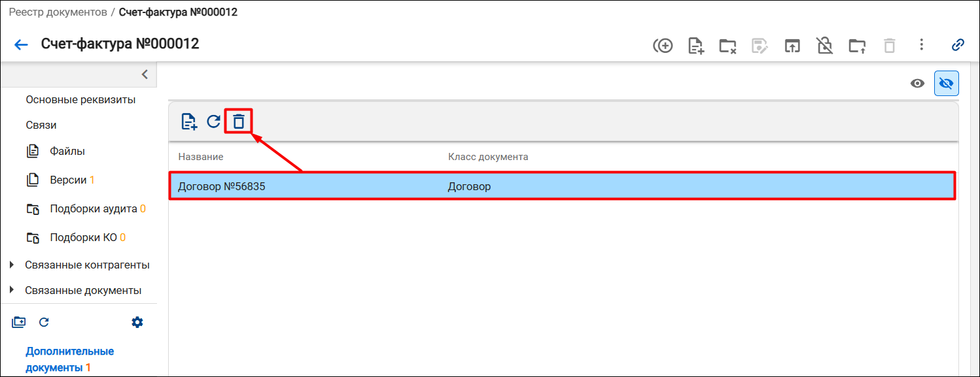Expand the Связанные документы tree node
The height and width of the screenshot is (377, 980).
12,290
